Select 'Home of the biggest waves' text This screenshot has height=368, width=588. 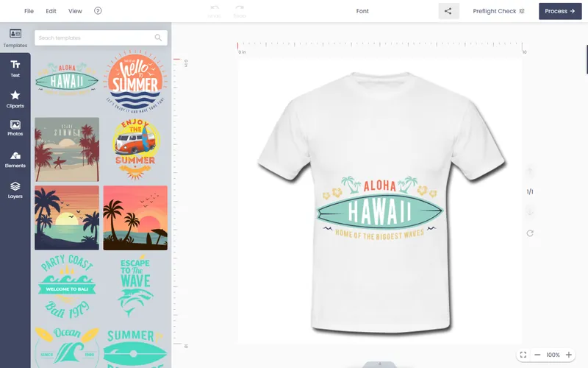click(x=379, y=234)
